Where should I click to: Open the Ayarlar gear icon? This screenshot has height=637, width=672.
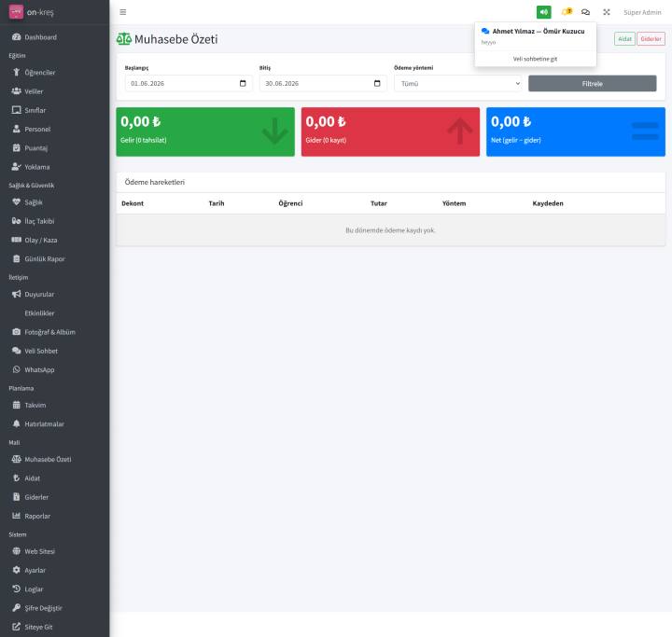tap(16, 570)
